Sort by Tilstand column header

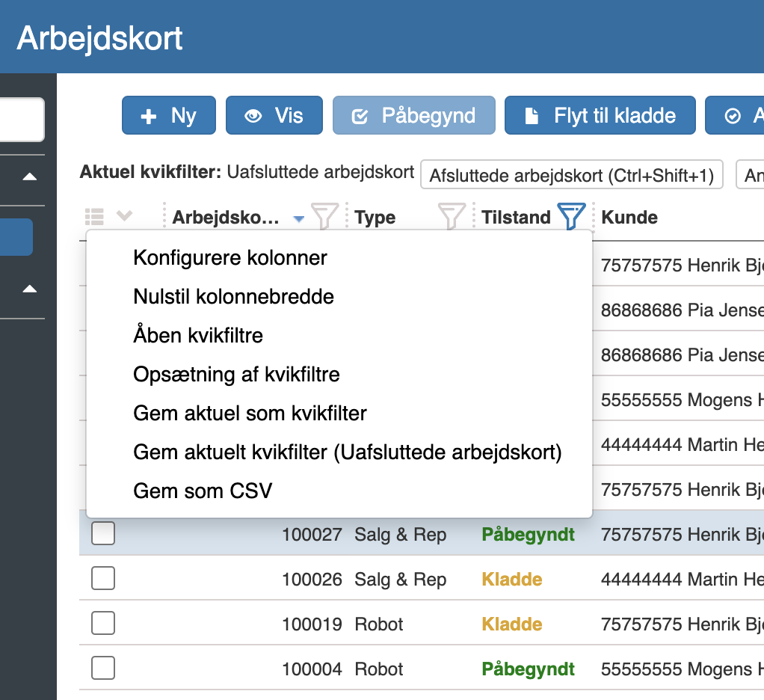pos(516,217)
